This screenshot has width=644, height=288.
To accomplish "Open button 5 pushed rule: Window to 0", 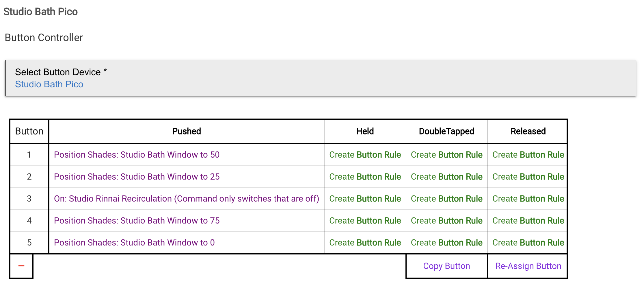I will tap(134, 243).
